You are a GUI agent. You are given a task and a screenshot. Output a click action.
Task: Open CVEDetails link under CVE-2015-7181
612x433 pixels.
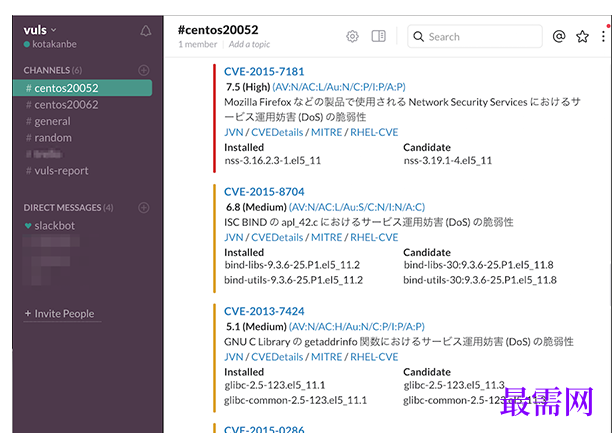(x=277, y=132)
